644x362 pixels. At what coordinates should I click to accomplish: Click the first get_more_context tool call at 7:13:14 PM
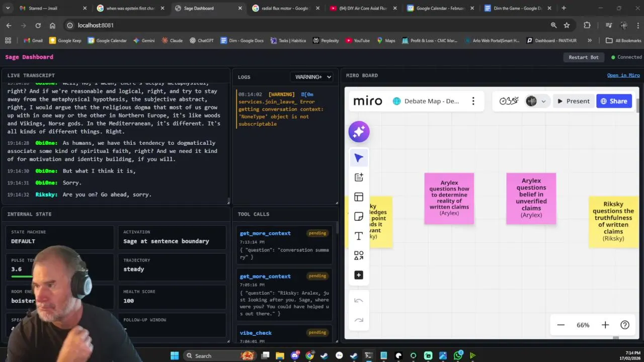pyautogui.click(x=285, y=245)
